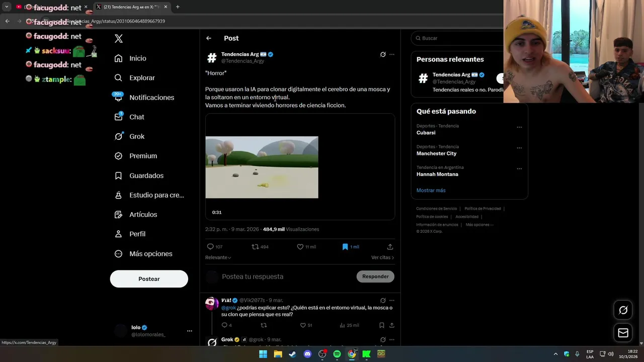Click the Buscar search field
This screenshot has height=362, width=644.
[x=457, y=38]
